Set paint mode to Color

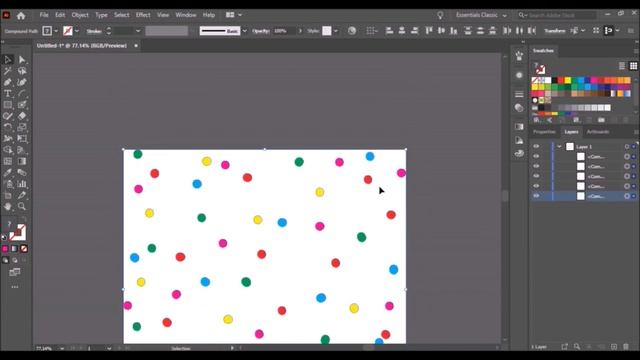click(5, 248)
